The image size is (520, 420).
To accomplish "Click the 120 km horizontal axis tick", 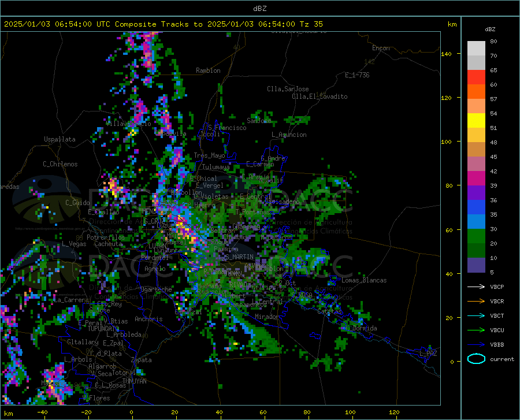I will tap(394, 412).
